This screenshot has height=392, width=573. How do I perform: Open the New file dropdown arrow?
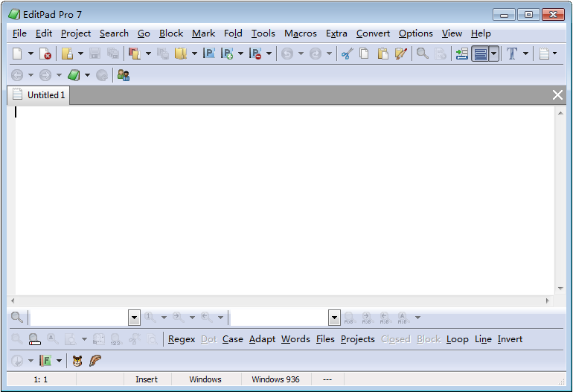click(31, 54)
